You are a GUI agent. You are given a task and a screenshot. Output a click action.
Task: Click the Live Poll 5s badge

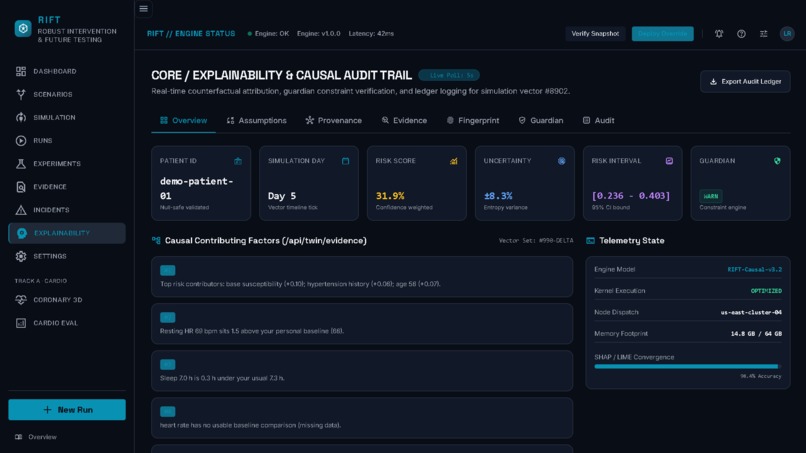449,75
